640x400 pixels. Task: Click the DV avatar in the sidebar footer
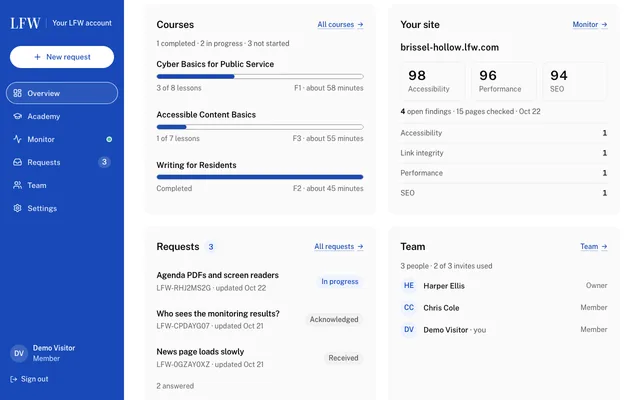pyautogui.click(x=19, y=353)
